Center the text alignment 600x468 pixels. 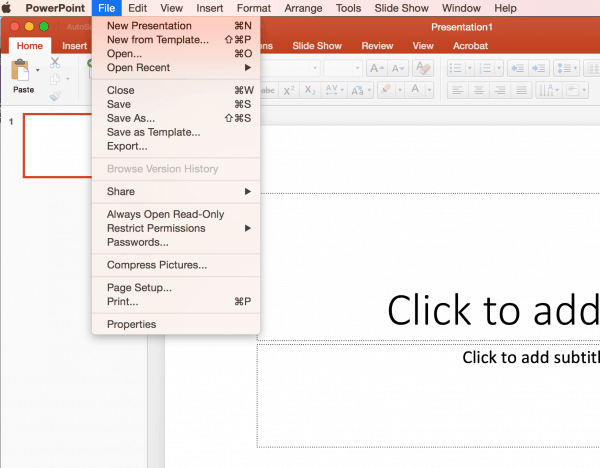pyautogui.click(x=479, y=91)
